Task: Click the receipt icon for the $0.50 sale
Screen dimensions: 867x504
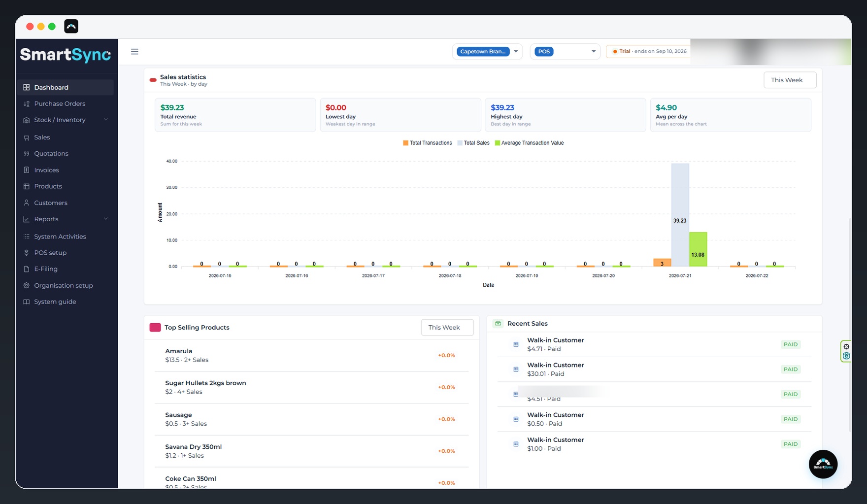Action: (516, 419)
